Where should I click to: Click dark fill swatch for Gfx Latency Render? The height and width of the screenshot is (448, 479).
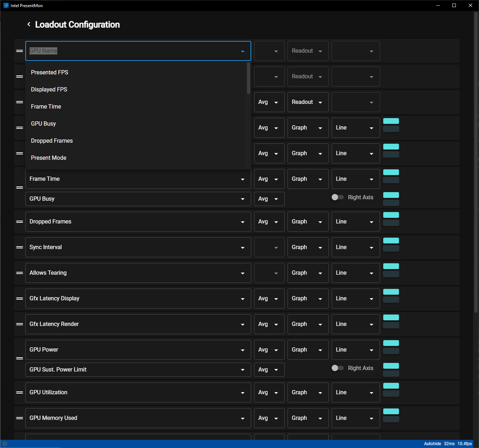coord(391,325)
